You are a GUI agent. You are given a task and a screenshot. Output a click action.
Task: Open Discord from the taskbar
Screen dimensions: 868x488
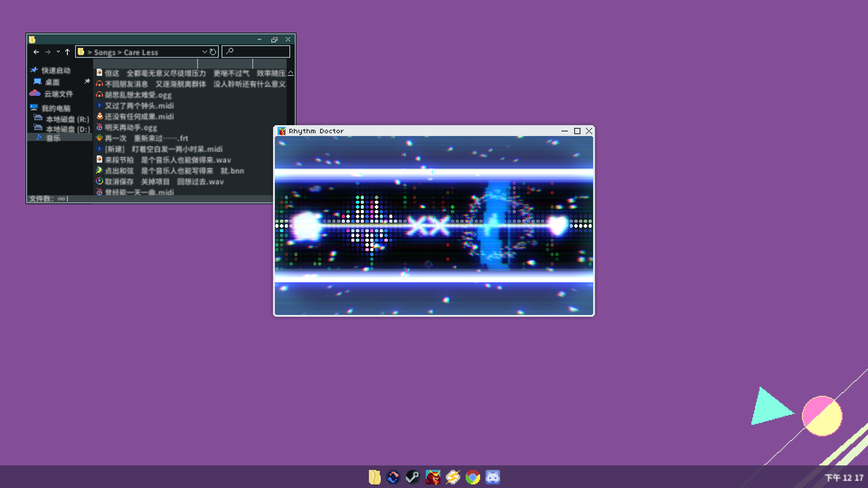(492, 477)
